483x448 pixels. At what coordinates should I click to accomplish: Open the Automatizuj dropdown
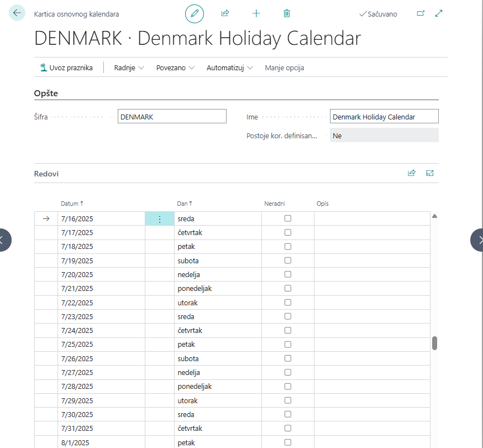click(229, 68)
